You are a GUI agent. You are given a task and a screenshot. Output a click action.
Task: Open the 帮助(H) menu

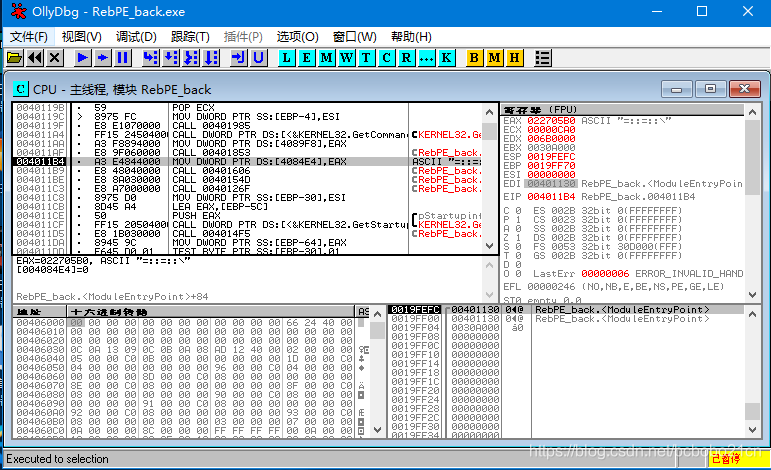tap(411, 37)
